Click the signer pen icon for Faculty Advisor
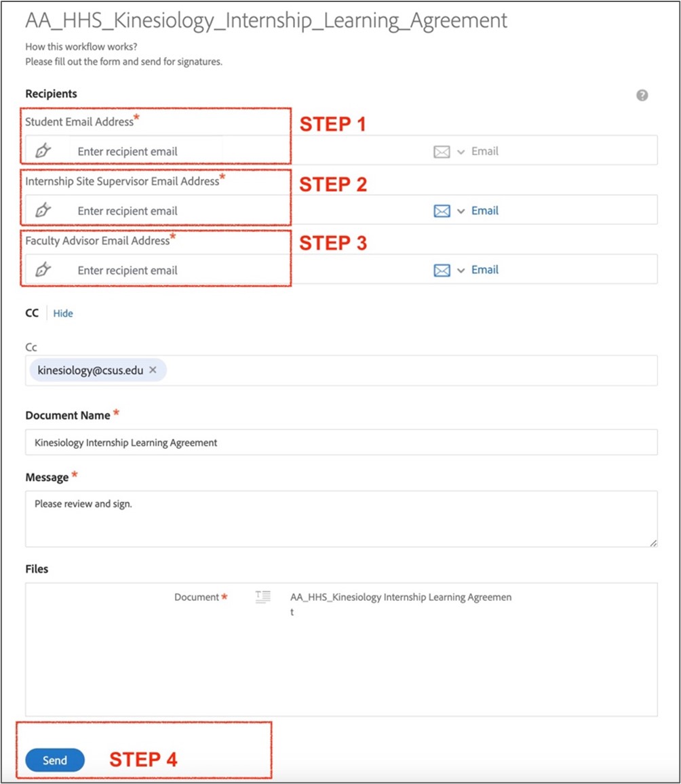 (x=43, y=269)
